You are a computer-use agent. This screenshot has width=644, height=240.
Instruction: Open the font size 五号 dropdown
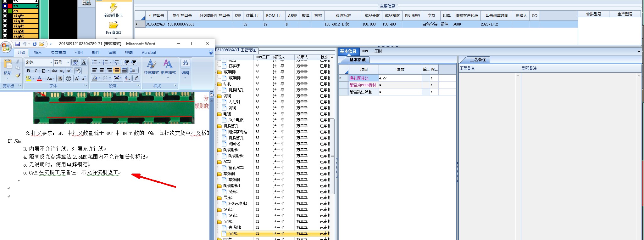point(68,62)
